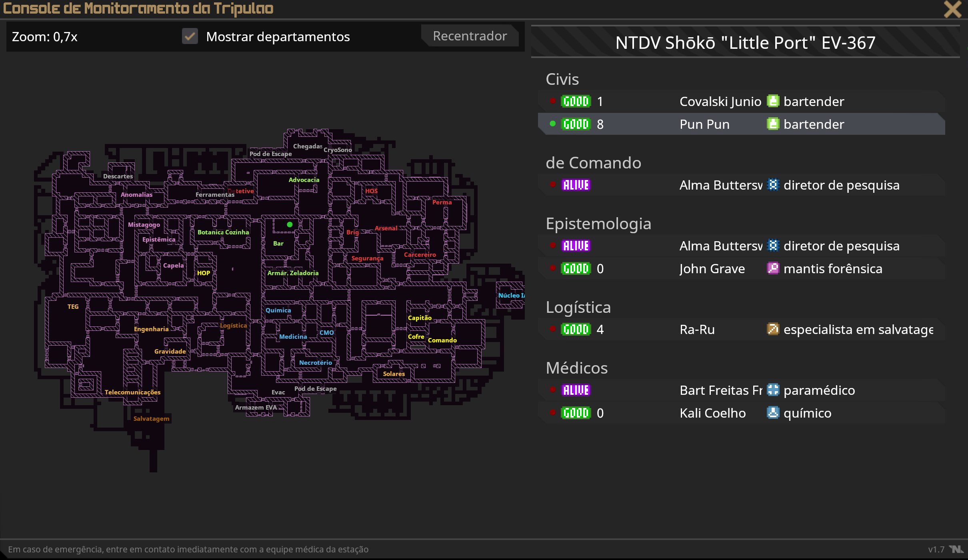
Task: Click ALIVE badge of Alma under Epistemologia
Action: [576, 246]
